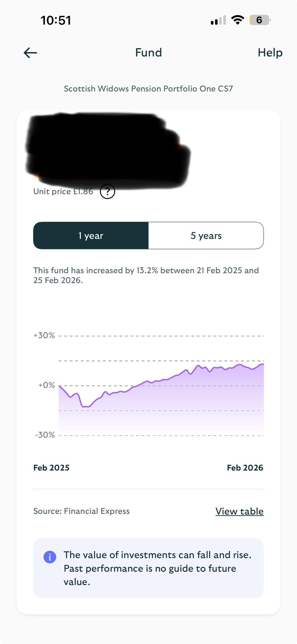The image size is (297, 644).
Task: Open the unit price question mark info
Action: click(108, 192)
